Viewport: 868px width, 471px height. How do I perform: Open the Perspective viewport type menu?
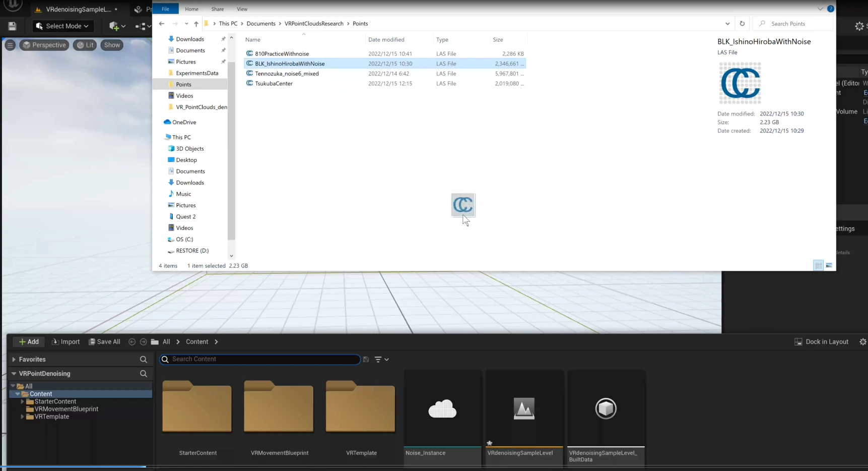click(x=44, y=45)
